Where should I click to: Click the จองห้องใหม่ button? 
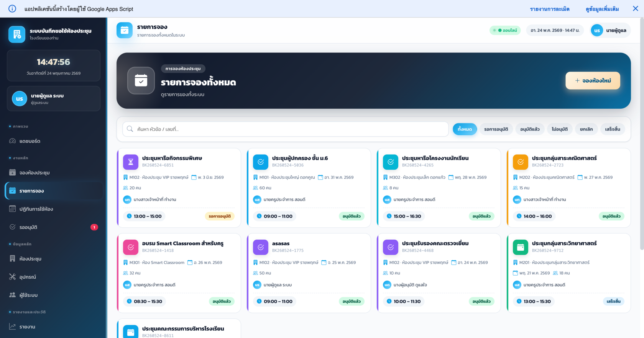pos(593,80)
